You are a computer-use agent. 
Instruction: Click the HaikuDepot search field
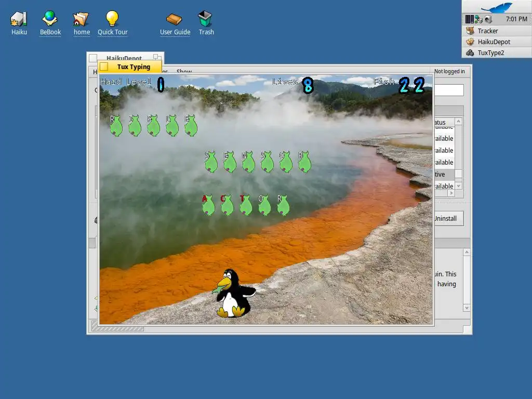point(449,90)
